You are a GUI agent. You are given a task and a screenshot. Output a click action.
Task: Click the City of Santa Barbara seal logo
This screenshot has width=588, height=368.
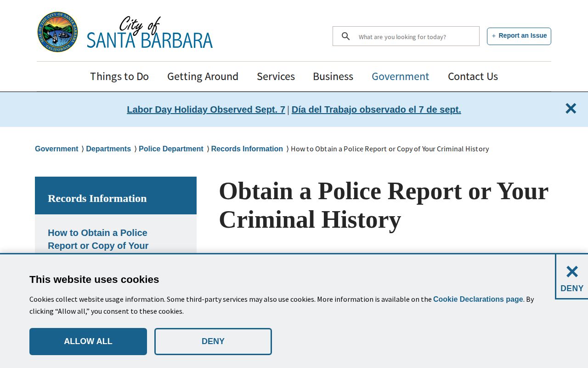click(x=57, y=32)
